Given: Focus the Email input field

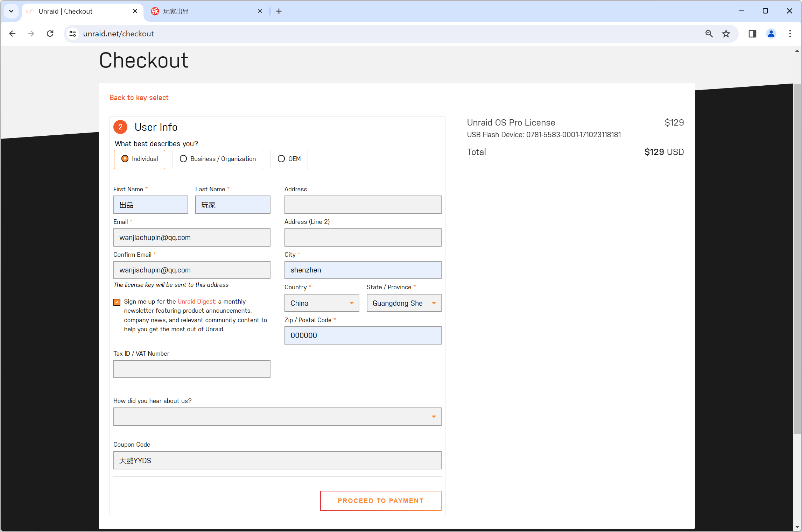Looking at the screenshot, I should point(192,237).
